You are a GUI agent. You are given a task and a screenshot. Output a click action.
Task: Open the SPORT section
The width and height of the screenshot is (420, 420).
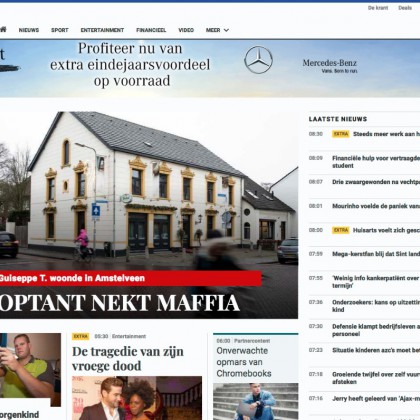(x=60, y=30)
